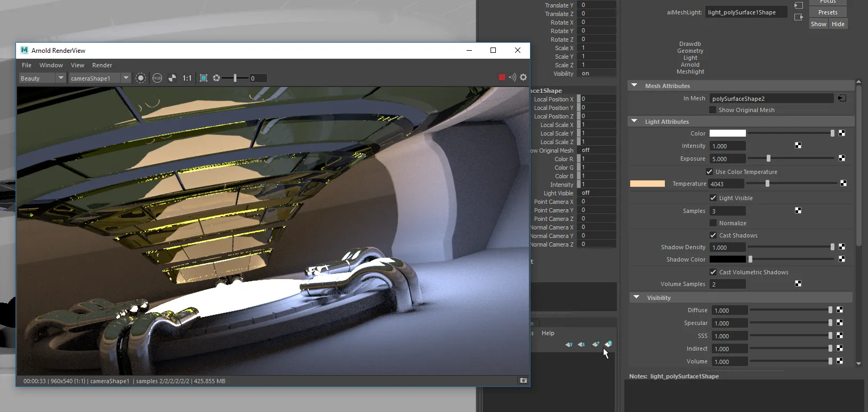The width and height of the screenshot is (868, 412).
Task: Click the Shadow Color black swatch
Action: pyautogui.click(x=728, y=259)
